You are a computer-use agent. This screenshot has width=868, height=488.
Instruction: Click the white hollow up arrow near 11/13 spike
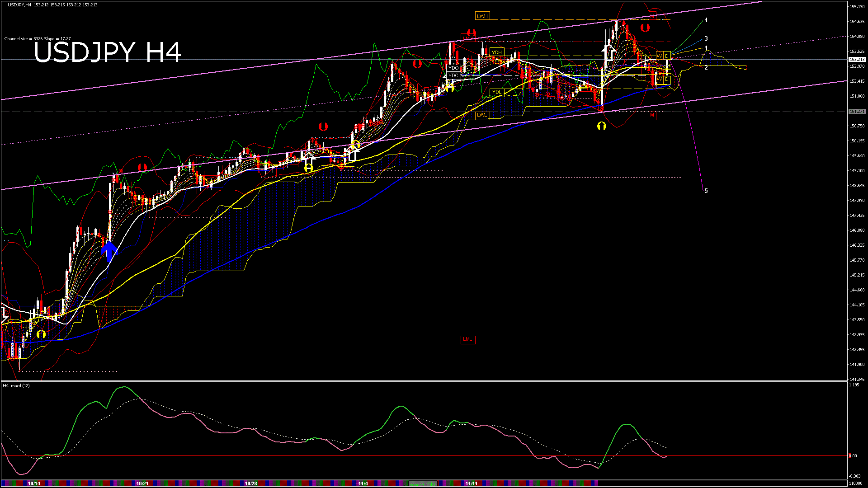point(609,53)
